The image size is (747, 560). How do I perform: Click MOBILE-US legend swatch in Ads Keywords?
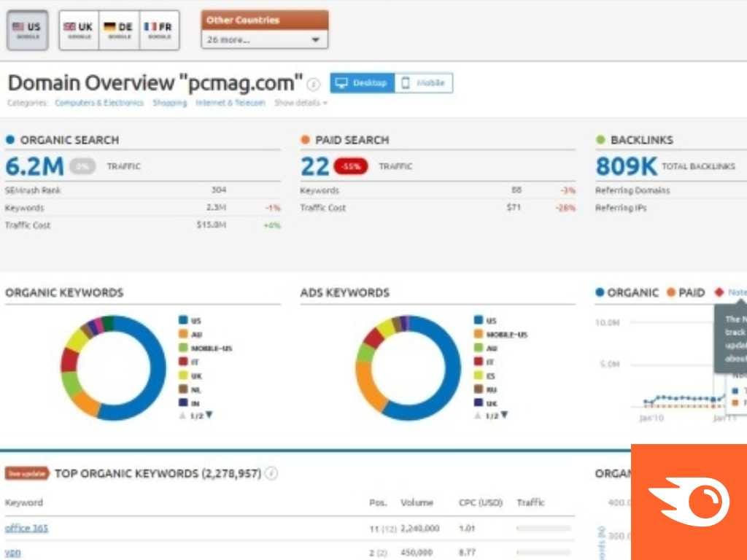point(479,334)
